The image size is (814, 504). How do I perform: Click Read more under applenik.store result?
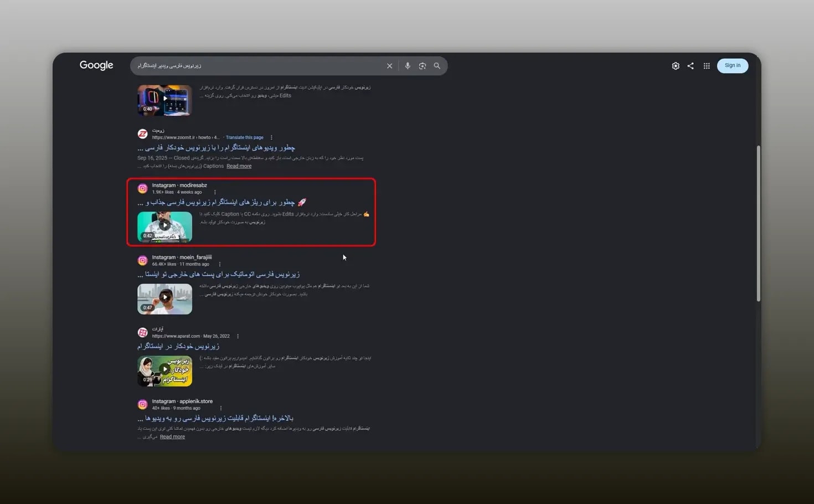[x=172, y=437]
